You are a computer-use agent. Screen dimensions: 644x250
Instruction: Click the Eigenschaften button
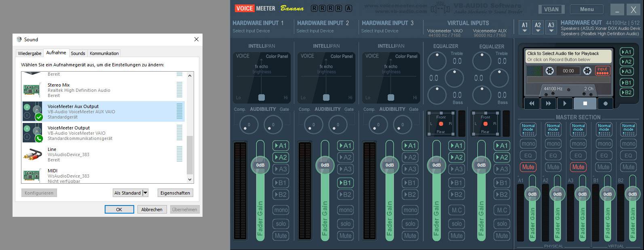(x=175, y=193)
